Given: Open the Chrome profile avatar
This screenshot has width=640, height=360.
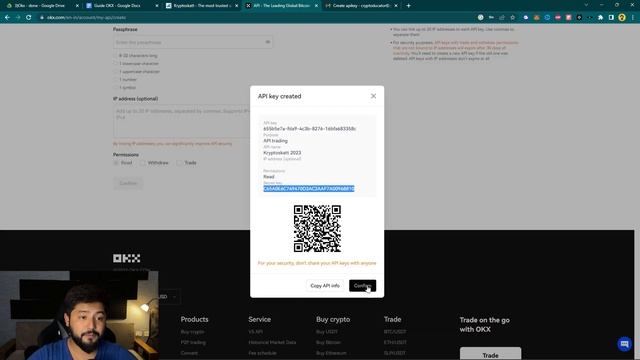Looking at the screenshot, I should [622, 18].
